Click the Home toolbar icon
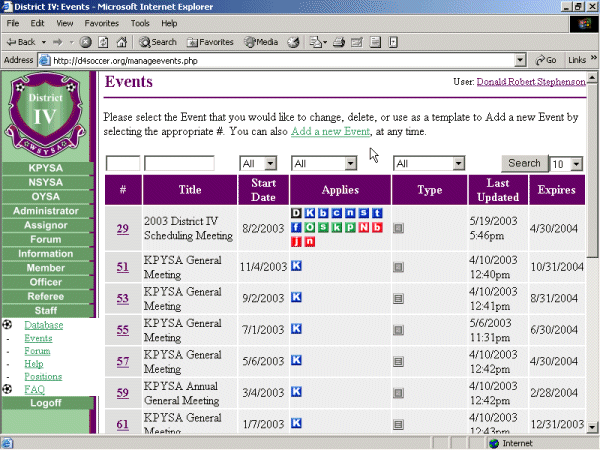The width and height of the screenshot is (600, 450). [x=122, y=42]
